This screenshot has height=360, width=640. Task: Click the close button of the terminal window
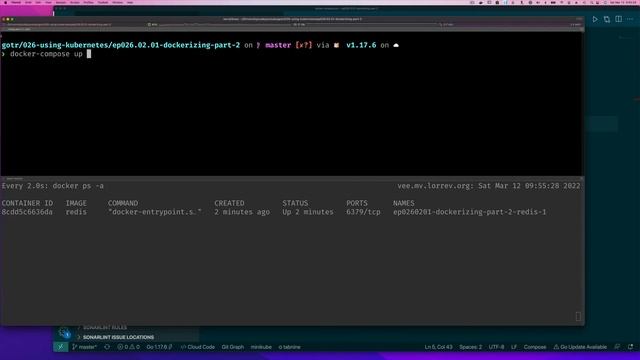coord(4,19)
